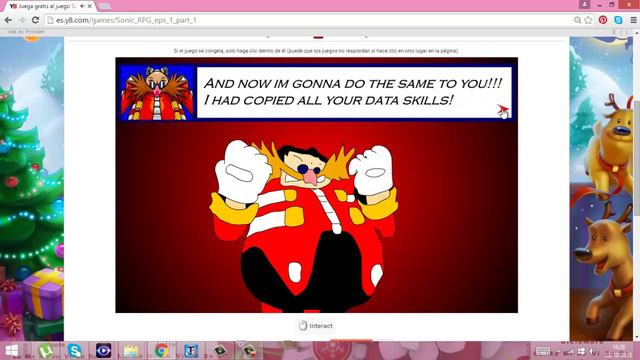Open the first green-black taskbar app icon
Image resolution: width=640 pixels, height=360 pixels.
tap(220, 351)
